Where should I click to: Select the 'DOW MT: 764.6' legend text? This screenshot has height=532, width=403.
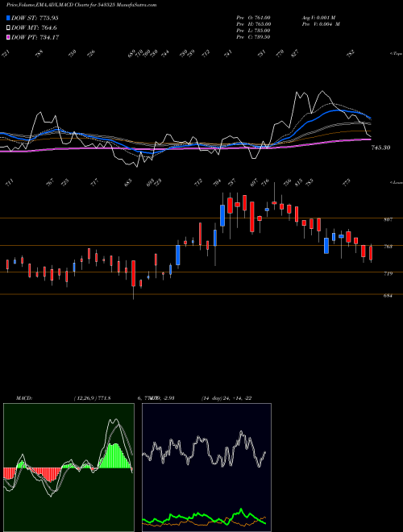tap(34, 28)
